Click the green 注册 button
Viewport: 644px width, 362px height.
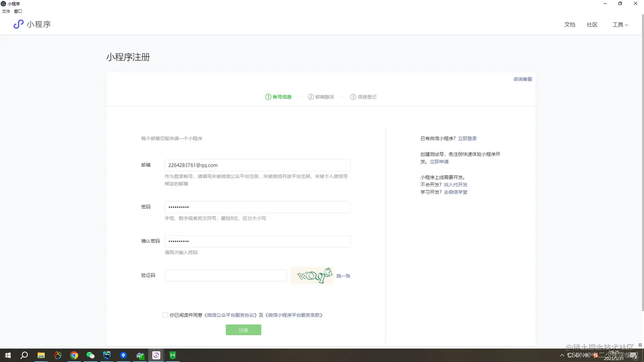point(243,330)
